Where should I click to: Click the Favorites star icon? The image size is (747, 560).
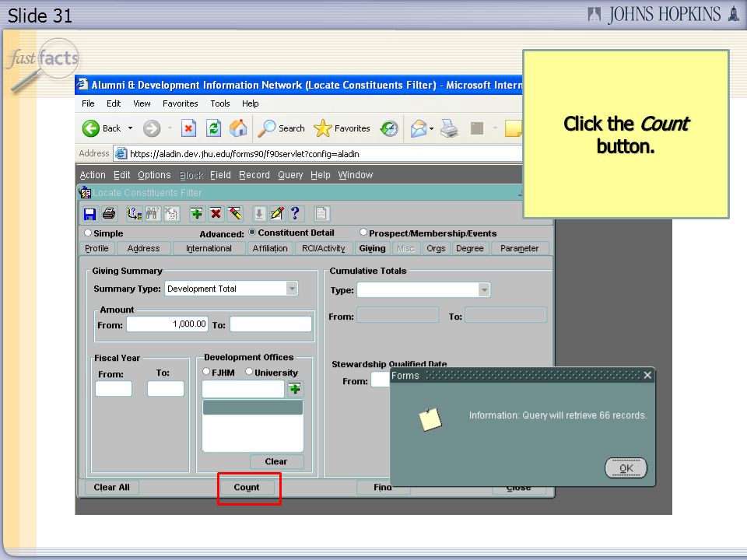pyautogui.click(x=322, y=128)
